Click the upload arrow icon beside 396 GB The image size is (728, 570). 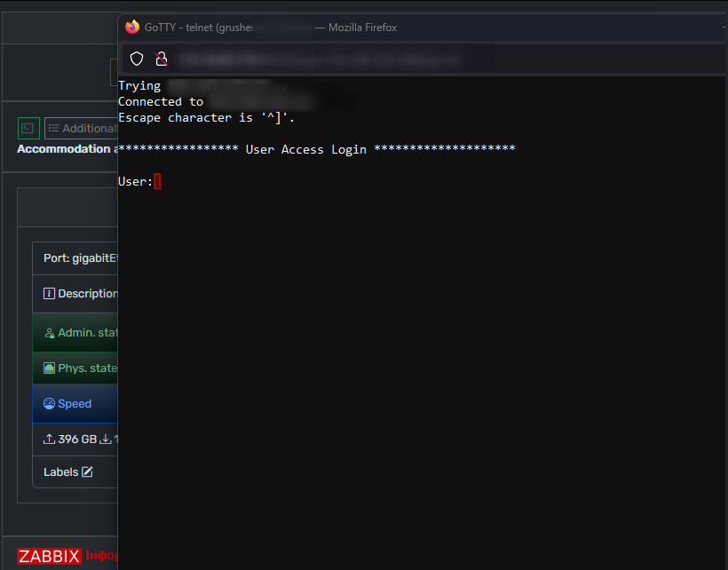(x=49, y=439)
